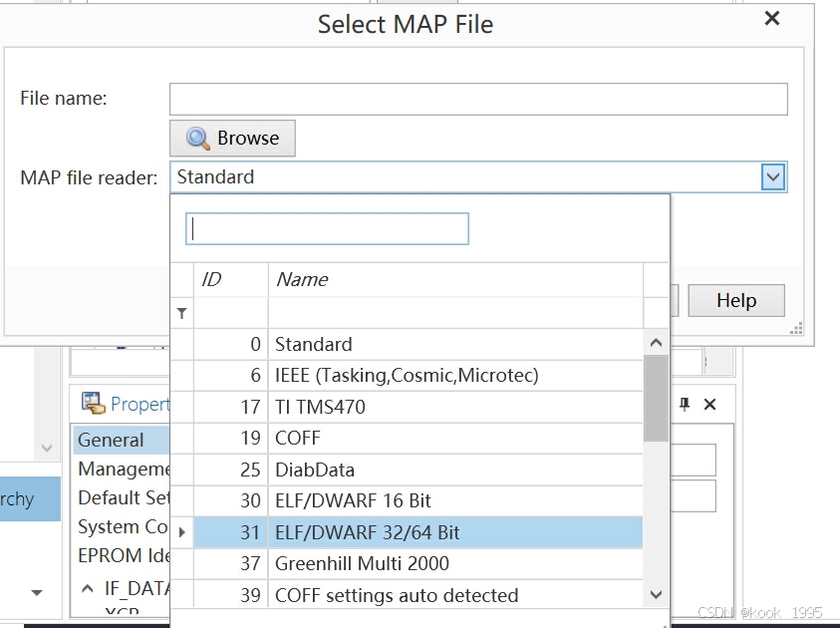The height and width of the screenshot is (628, 840).
Task: Click the filter funnel icon in row
Action: coord(182,313)
